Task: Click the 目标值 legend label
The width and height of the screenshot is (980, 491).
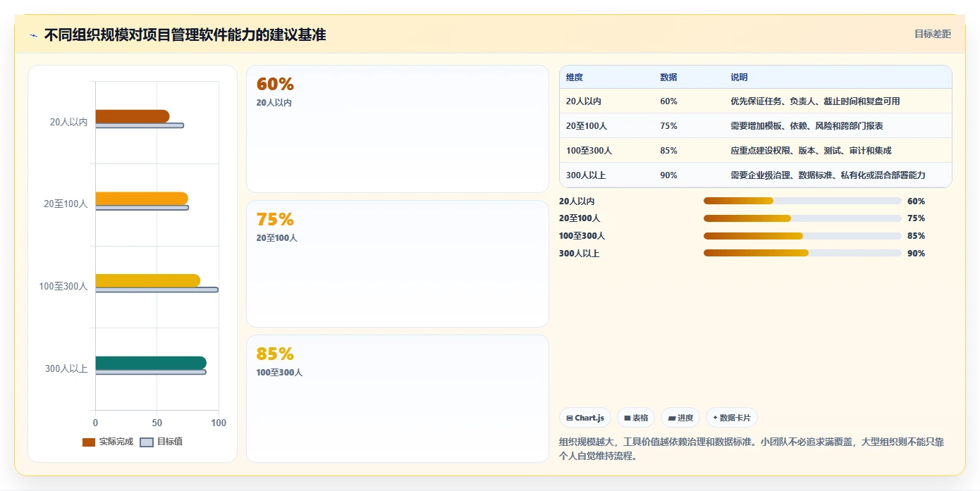Action: [169, 442]
